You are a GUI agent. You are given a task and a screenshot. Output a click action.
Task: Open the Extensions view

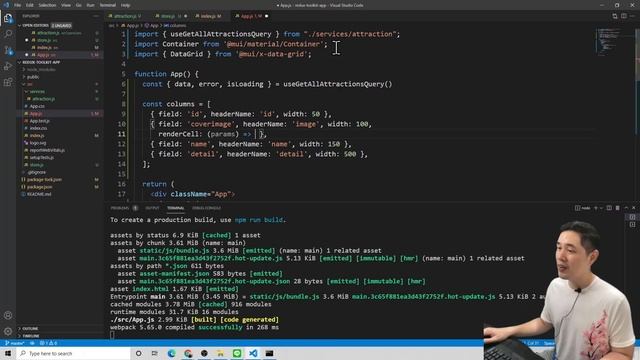point(8,82)
